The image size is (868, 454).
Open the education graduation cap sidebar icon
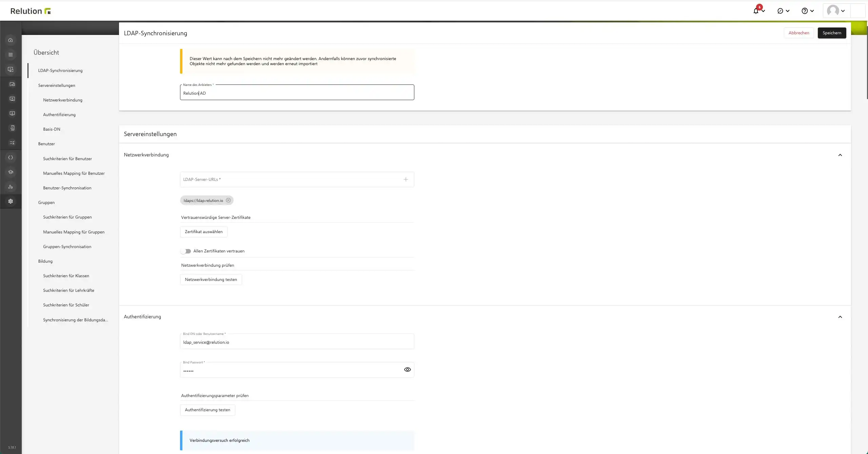(11, 172)
